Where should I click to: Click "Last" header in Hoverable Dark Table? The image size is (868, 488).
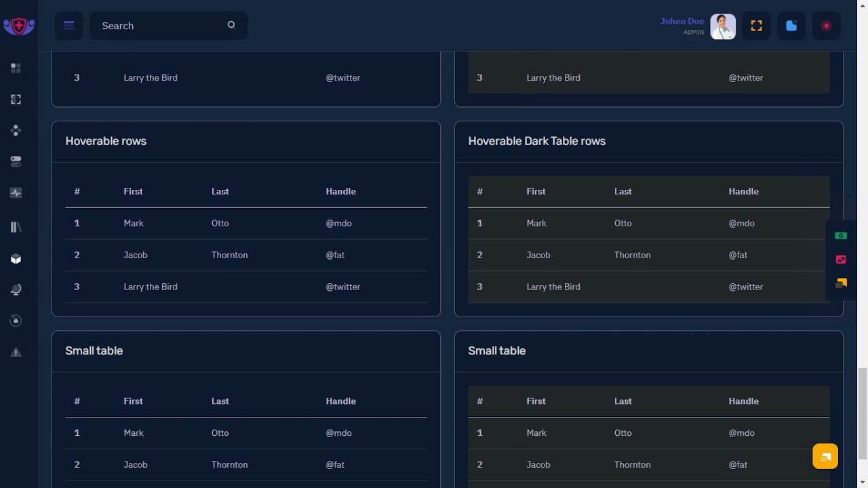pos(623,191)
